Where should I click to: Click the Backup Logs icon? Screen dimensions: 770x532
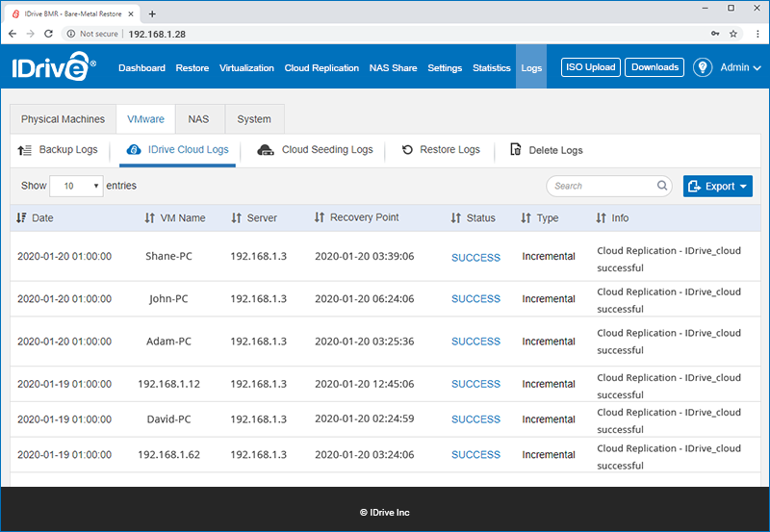coord(25,150)
